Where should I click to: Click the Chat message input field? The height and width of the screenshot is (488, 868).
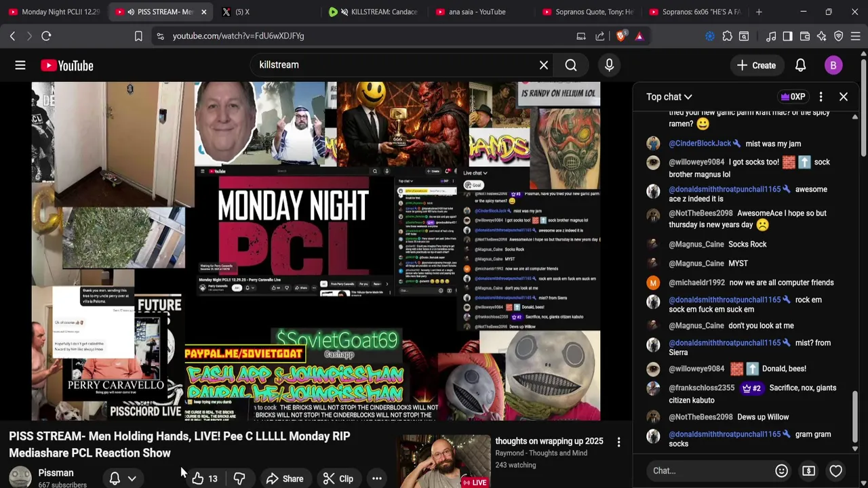[x=708, y=470]
